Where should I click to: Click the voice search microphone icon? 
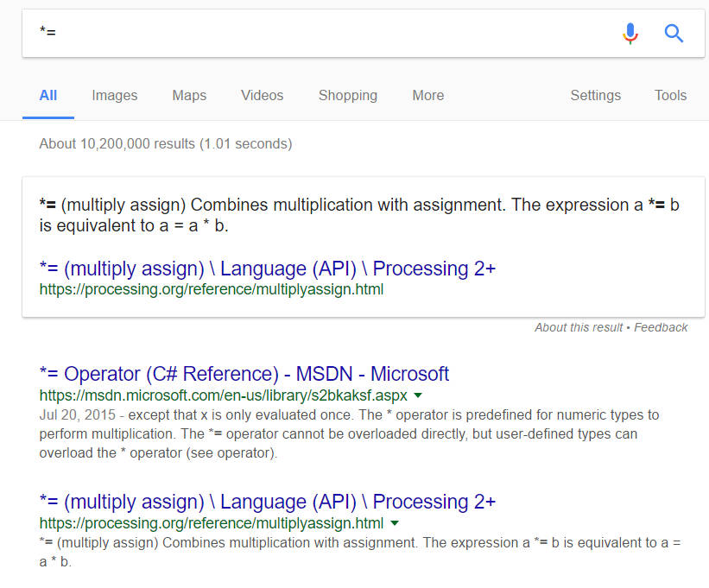tap(630, 34)
